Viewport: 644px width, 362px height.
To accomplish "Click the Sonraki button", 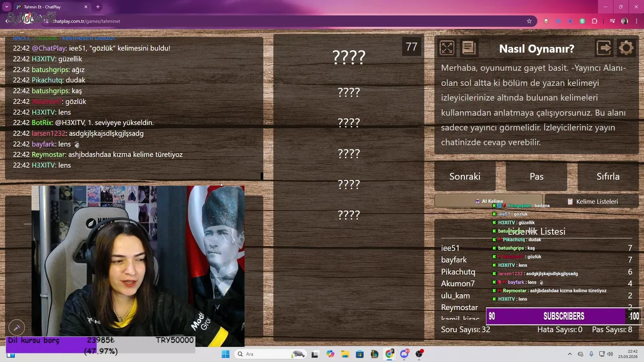I will [x=465, y=176].
